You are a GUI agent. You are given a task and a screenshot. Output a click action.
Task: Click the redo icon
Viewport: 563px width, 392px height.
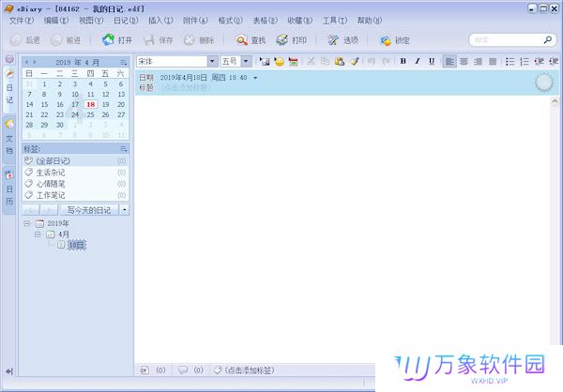386,61
